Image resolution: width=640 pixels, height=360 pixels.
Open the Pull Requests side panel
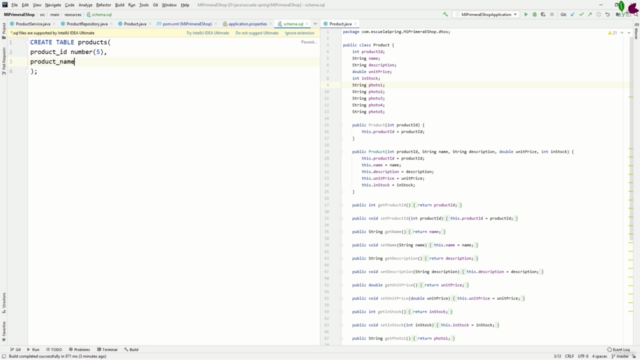(x=4, y=61)
